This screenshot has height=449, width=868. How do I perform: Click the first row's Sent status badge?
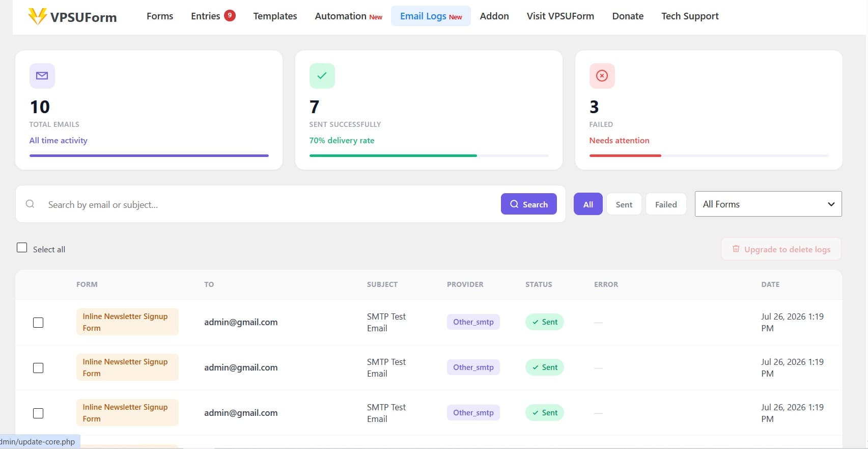(545, 322)
